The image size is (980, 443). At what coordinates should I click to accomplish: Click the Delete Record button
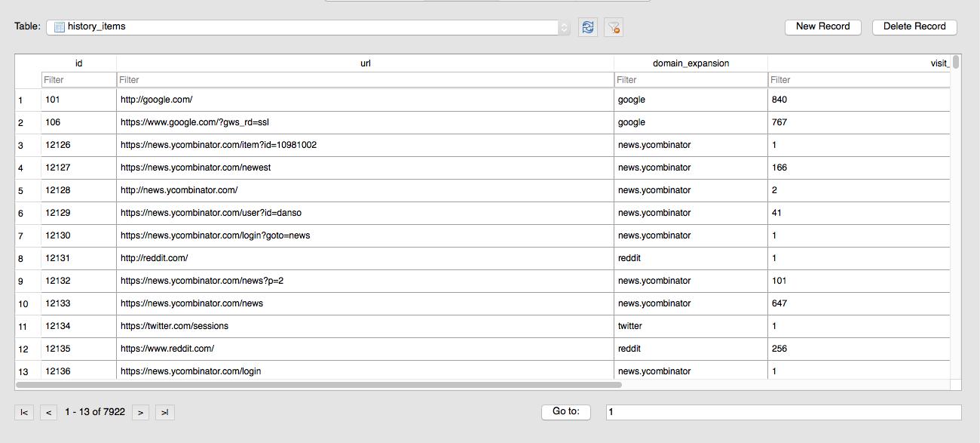914,26
